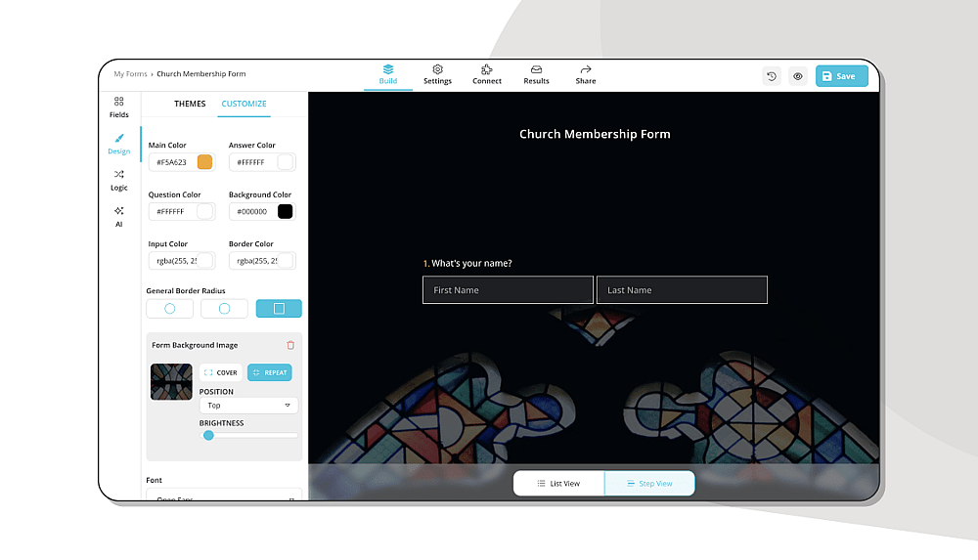
Task: Edit the Input Color rgba field
Action: [182, 261]
